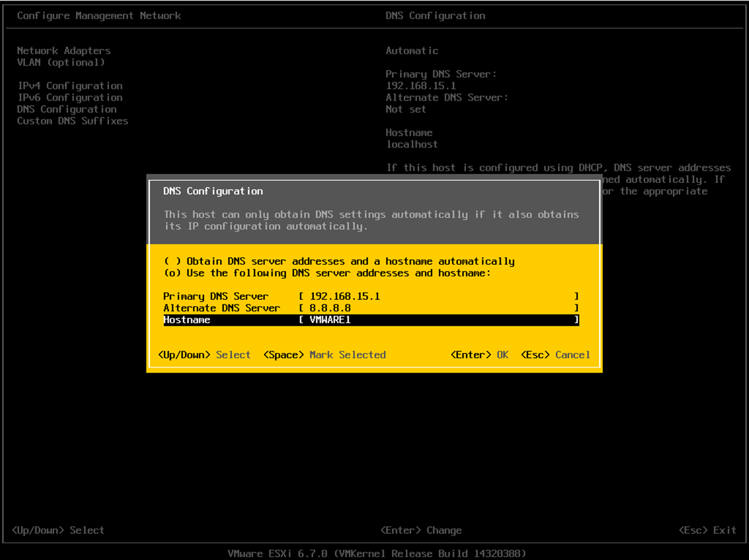749x560 pixels.
Task: Dismiss the dialog with <Esc> Cancel
Action: [x=555, y=355]
